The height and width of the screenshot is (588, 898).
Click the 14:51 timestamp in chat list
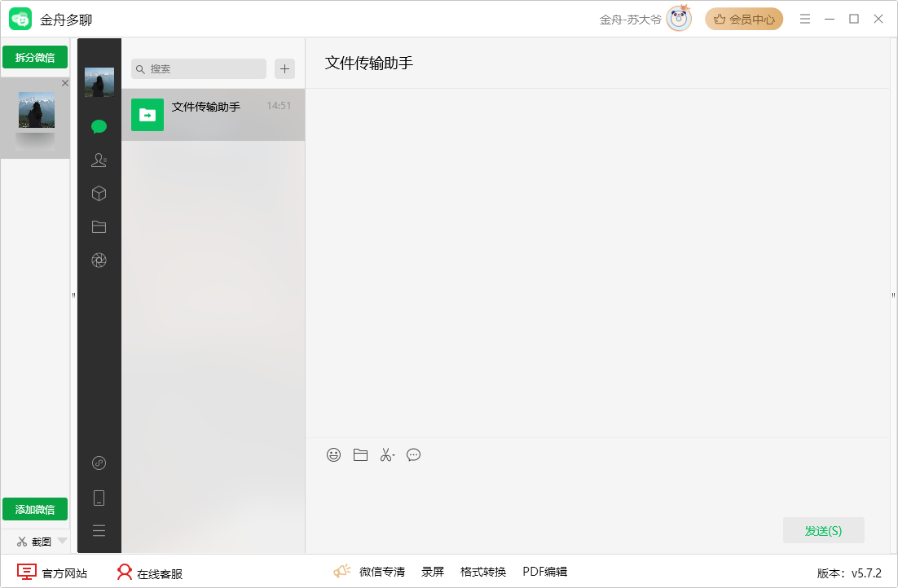click(x=279, y=105)
